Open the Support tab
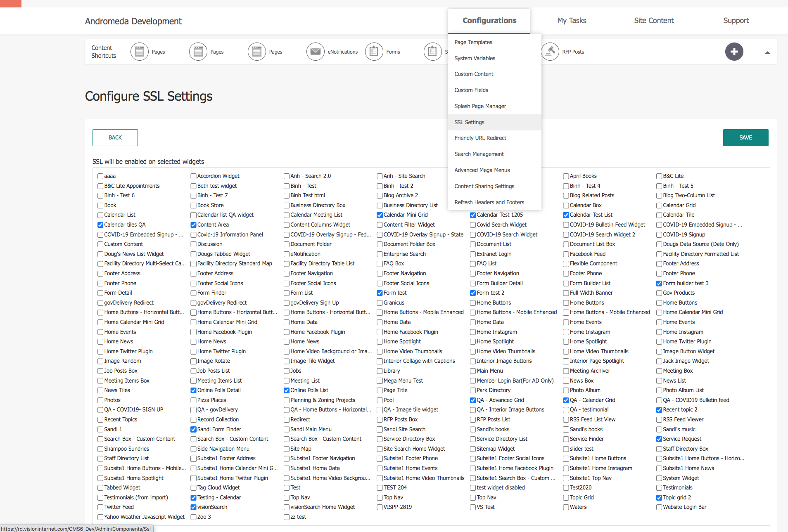Viewport: 788px width, 532px height. click(x=736, y=21)
